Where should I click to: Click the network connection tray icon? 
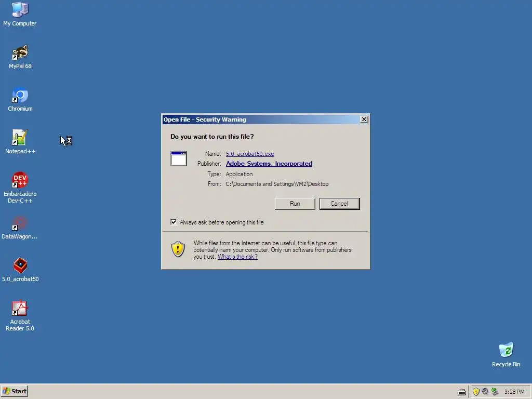pos(495,391)
